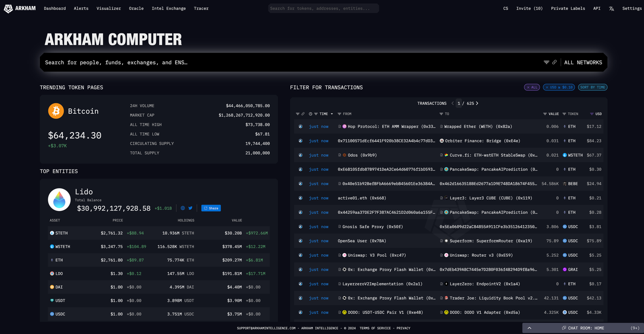This screenshot has width=644, height=334.
Task: Click the filter icon beside FROM column
Action: pyautogui.click(x=339, y=114)
